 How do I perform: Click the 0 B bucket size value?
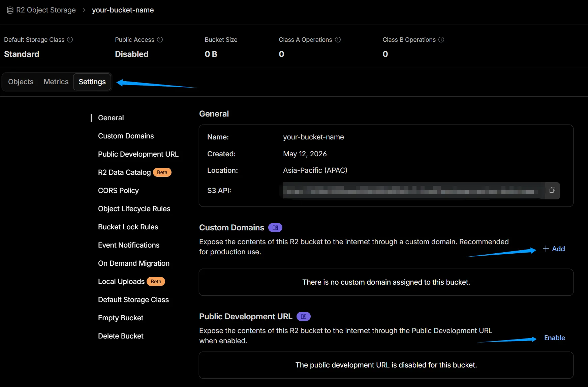[211, 54]
